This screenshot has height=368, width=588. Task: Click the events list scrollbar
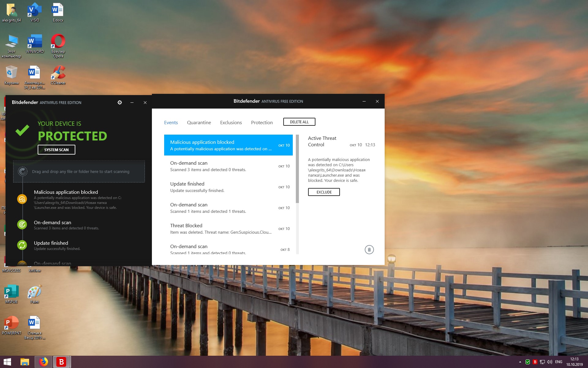(297, 169)
